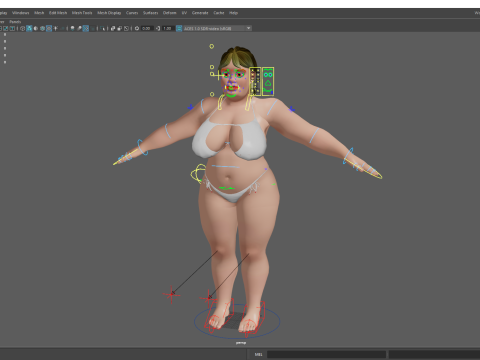Open the Generate menu
This screenshot has height=360, width=480.
click(200, 13)
